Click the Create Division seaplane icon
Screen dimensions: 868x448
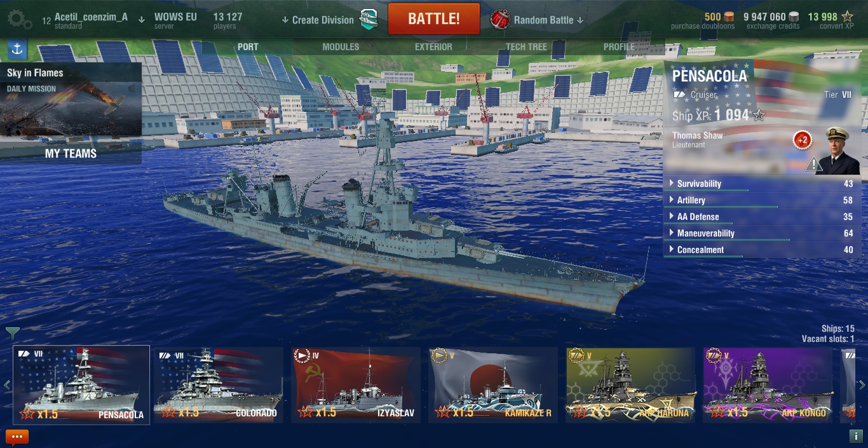pyautogui.click(x=369, y=20)
